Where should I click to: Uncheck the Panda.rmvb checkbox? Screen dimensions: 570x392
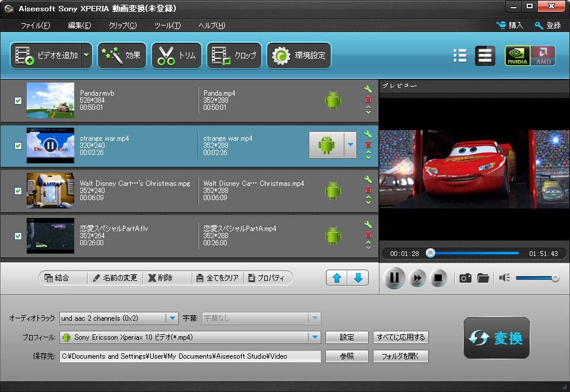click(x=18, y=100)
